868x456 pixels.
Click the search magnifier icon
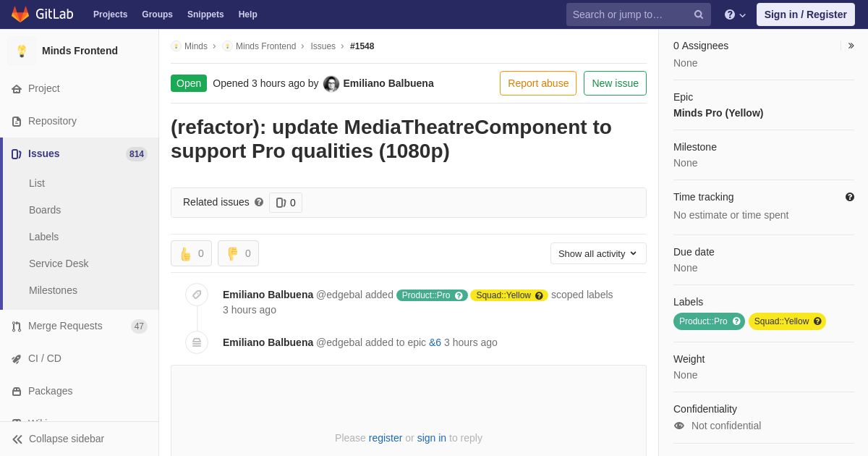click(x=699, y=14)
